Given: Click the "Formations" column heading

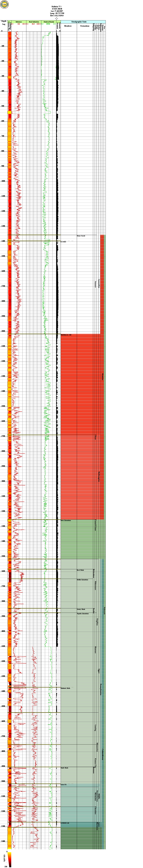Looking at the screenshot, I should pyautogui.click(x=85, y=26).
